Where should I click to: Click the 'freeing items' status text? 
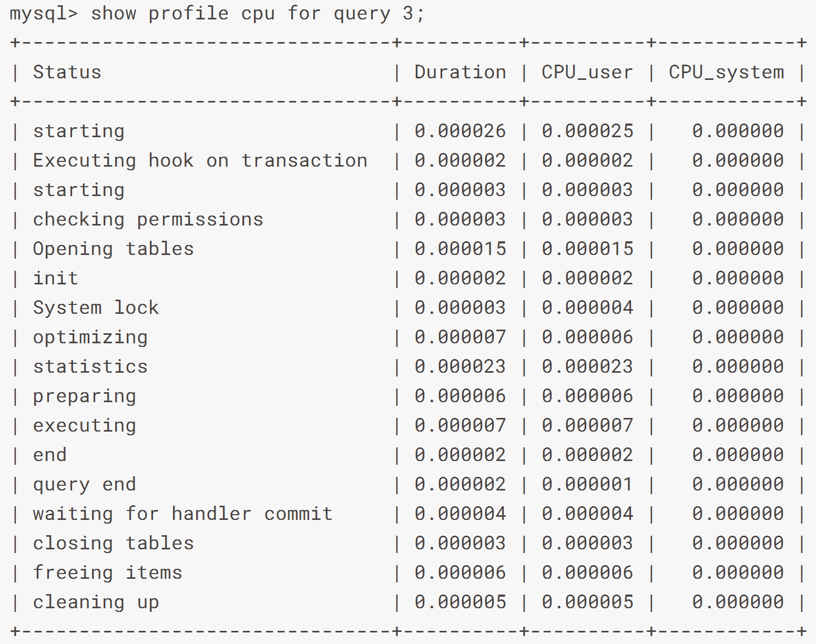107,573
